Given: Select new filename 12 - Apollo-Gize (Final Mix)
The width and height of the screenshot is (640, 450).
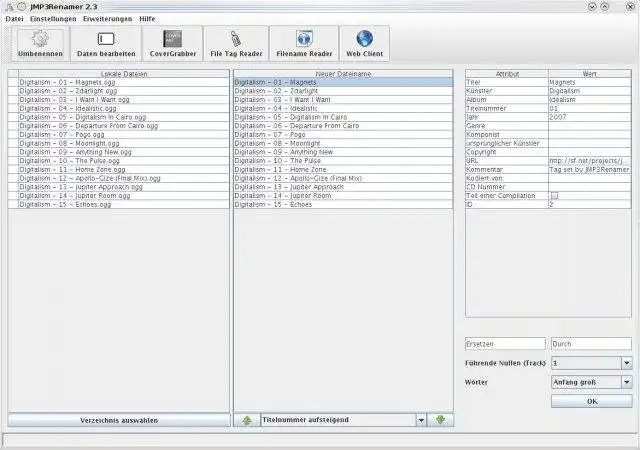Looking at the screenshot, I should (x=343, y=178).
